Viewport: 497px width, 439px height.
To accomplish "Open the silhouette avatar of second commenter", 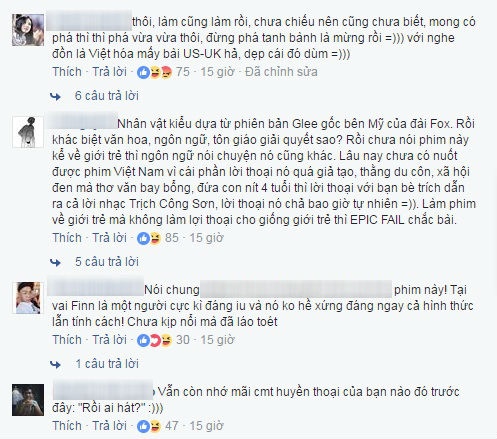I will (x=28, y=132).
